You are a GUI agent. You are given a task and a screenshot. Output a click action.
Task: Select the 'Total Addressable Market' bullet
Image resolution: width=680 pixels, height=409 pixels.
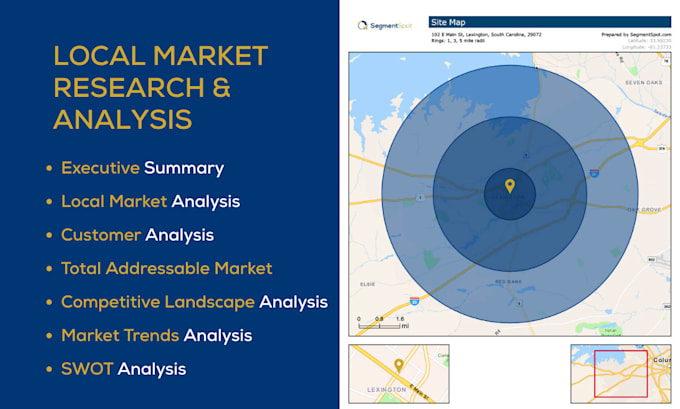click(167, 268)
